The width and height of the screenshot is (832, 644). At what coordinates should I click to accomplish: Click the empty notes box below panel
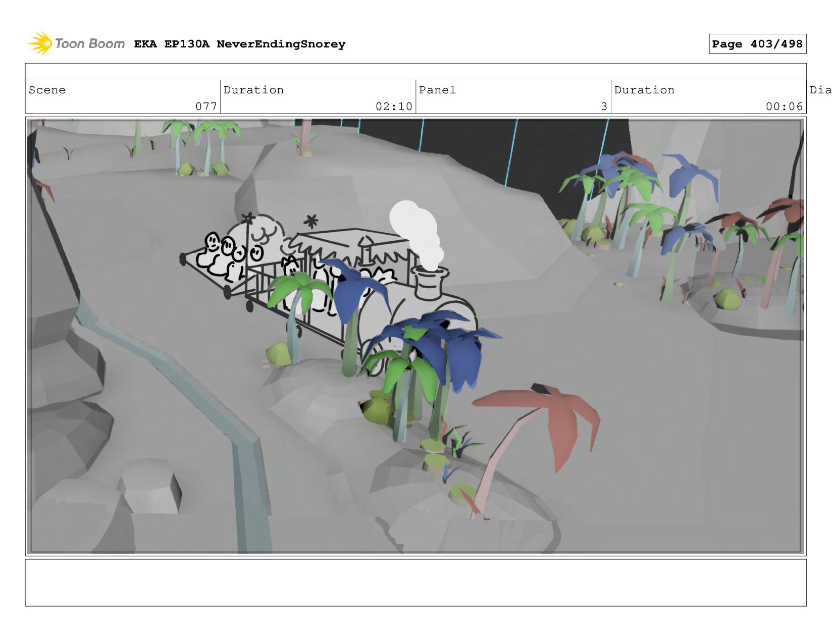[415, 582]
